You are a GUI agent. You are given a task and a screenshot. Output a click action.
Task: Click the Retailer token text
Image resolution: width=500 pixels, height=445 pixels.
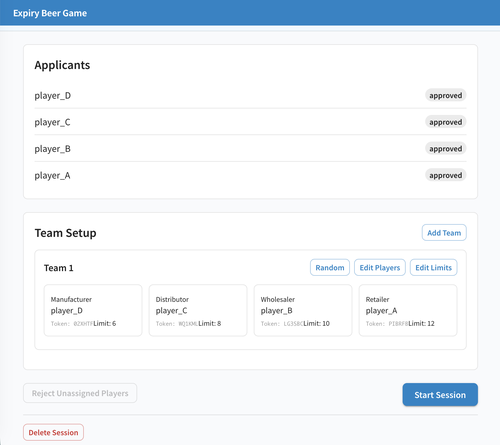[x=387, y=324]
